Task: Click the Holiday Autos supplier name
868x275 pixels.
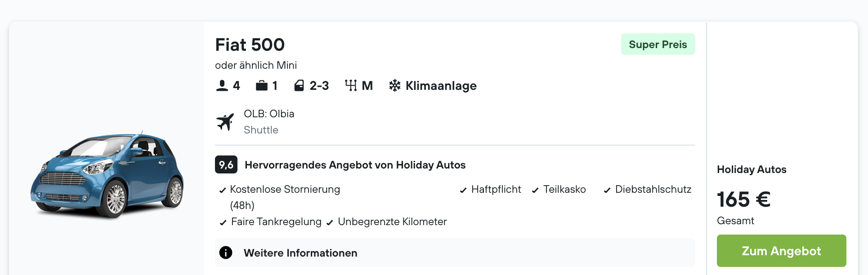Action: [x=752, y=169]
